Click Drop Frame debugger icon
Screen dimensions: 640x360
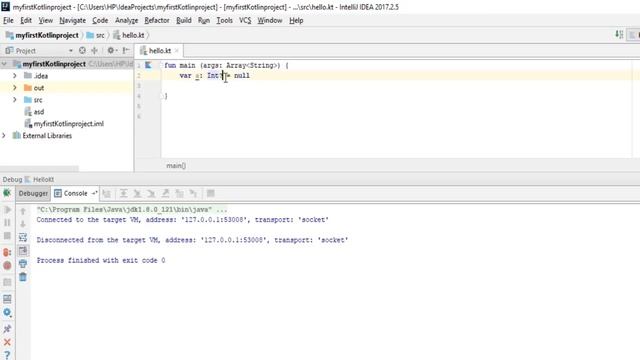click(x=179, y=193)
